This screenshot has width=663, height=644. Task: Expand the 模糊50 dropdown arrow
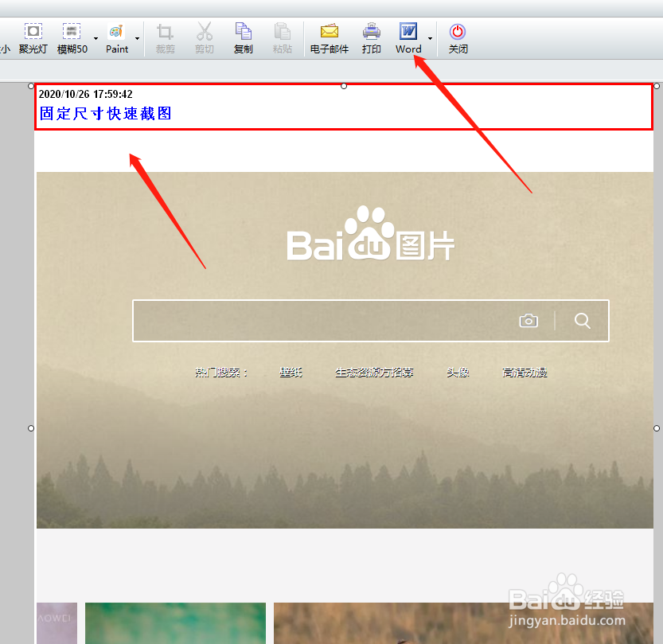(x=96, y=38)
